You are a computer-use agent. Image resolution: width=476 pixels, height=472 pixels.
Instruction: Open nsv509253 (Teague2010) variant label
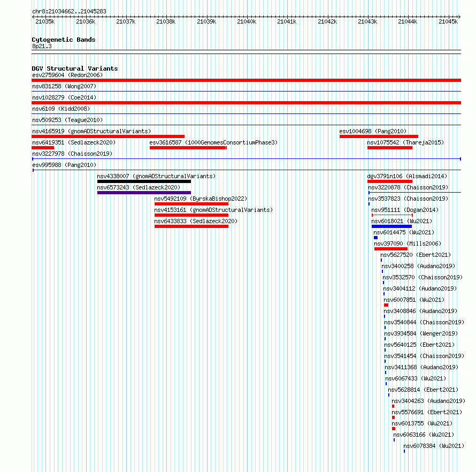tap(67, 120)
